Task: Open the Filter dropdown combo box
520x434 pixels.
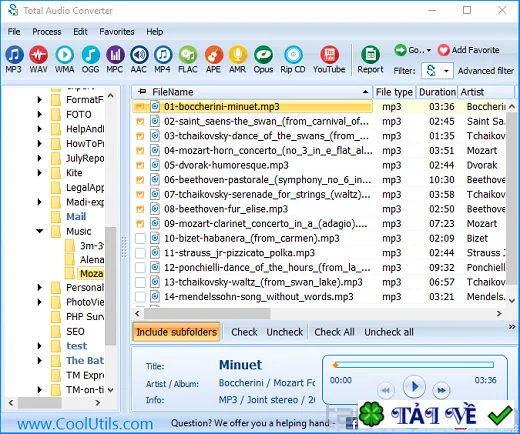Action: 437,71
